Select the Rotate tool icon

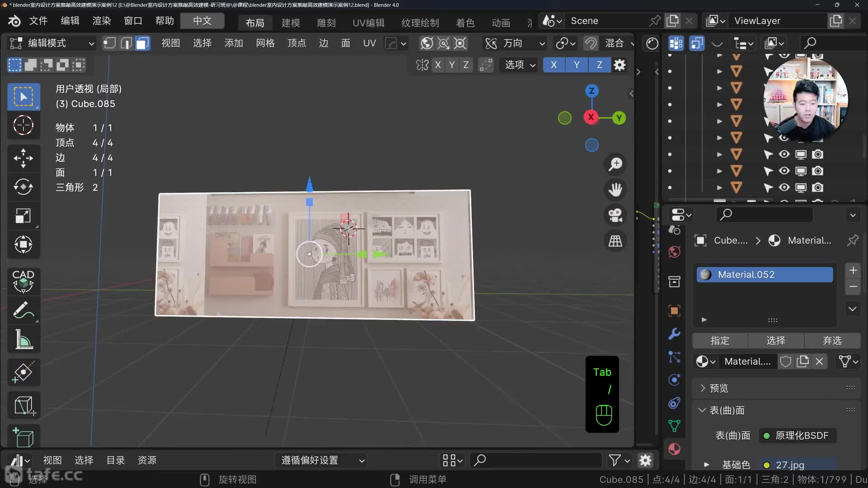tap(23, 187)
